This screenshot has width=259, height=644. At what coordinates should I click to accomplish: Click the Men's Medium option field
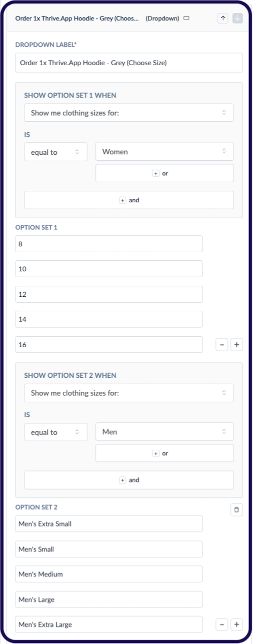point(109,574)
